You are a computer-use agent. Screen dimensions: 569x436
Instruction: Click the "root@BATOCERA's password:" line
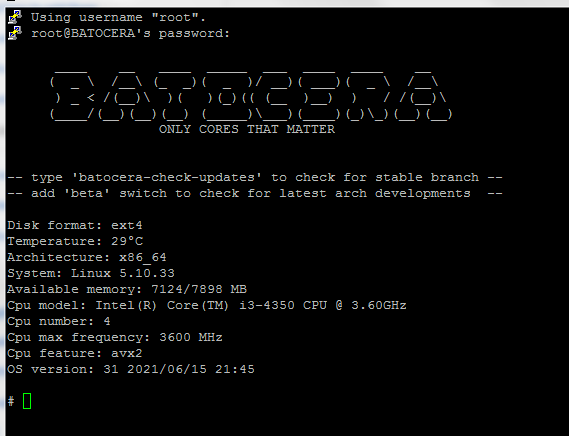pyautogui.click(x=130, y=33)
